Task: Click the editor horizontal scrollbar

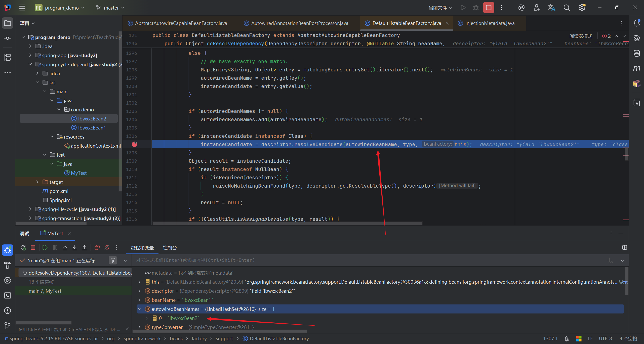Action: coord(287,223)
